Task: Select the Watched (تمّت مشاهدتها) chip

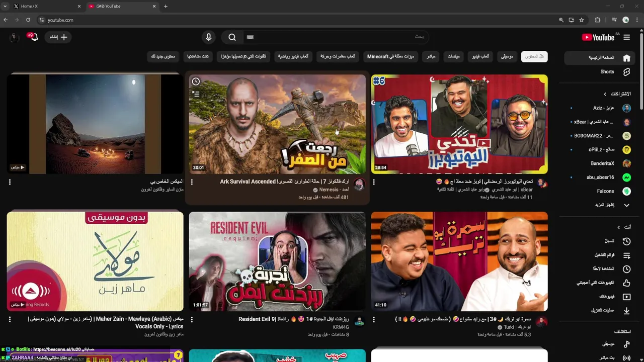Action: click(198, 56)
